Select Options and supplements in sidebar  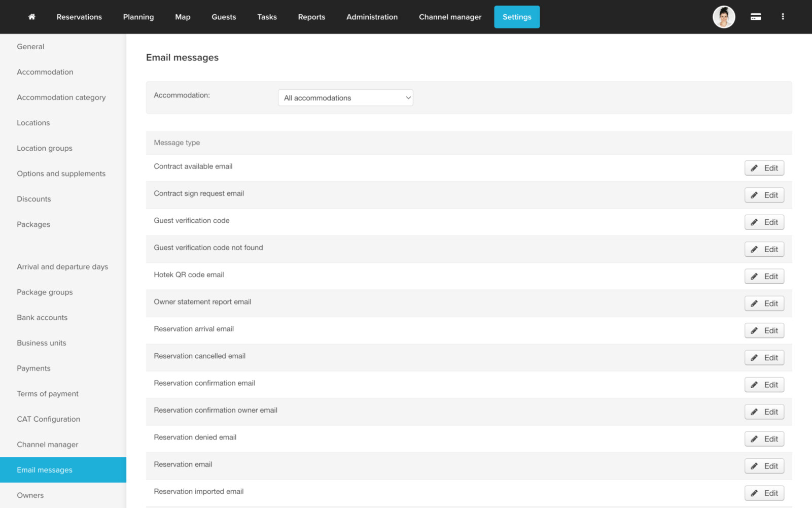coord(61,174)
